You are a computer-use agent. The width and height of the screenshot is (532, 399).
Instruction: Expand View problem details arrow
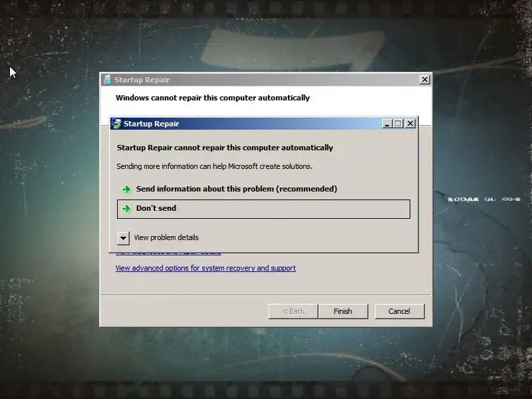[123, 238]
